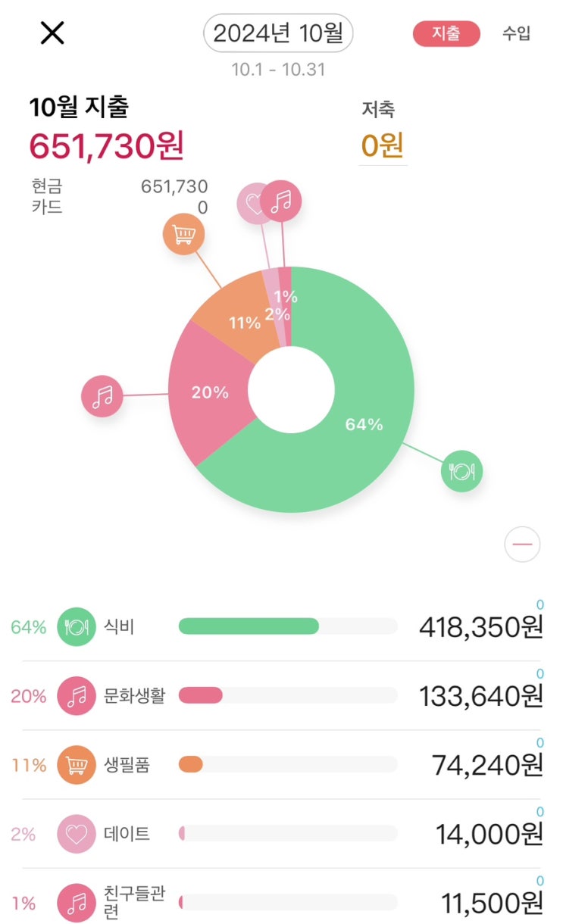
Task: Open the 데이트 heart icon in list
Action: pos(76,834)
